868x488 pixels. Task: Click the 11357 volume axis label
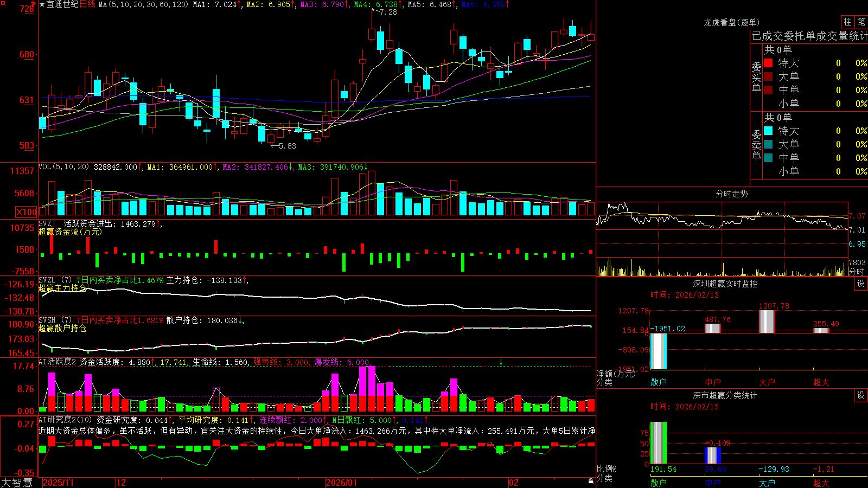tap(22, 171)
